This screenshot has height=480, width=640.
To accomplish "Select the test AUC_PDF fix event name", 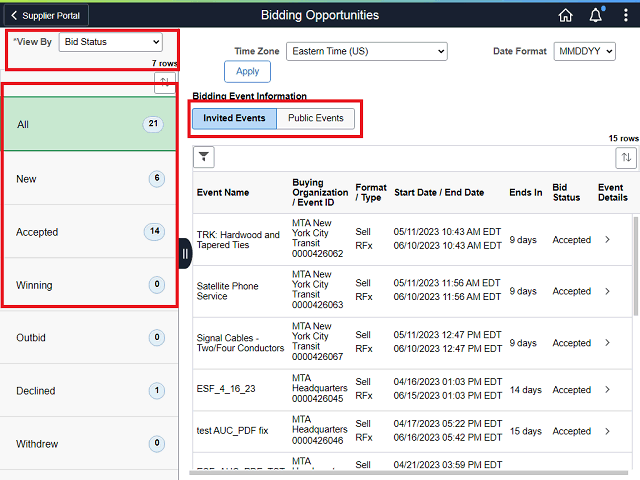I will (232, 431).
